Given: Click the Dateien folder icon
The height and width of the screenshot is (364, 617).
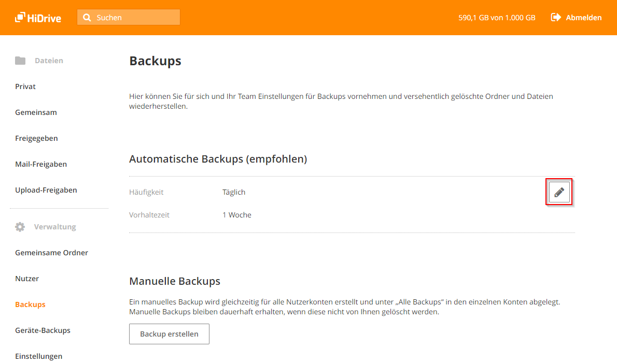Looking at the screenshot, I should pyautogui.click(x=20, y=61).
